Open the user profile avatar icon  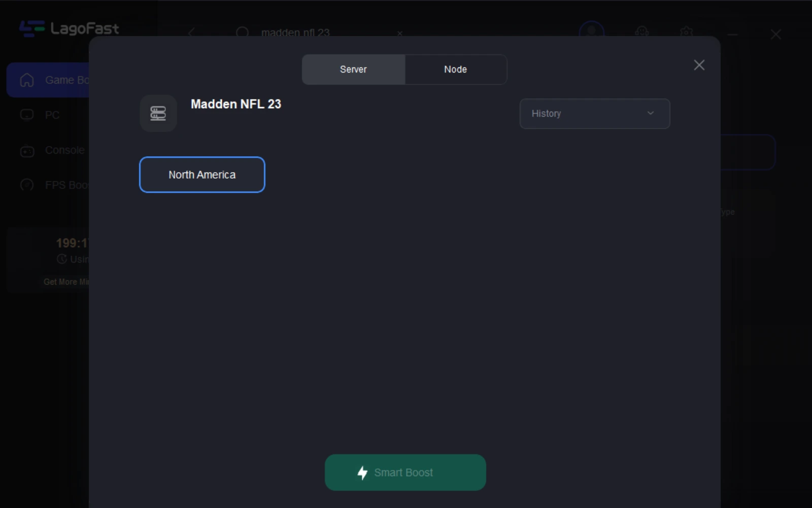click(592, 31)
